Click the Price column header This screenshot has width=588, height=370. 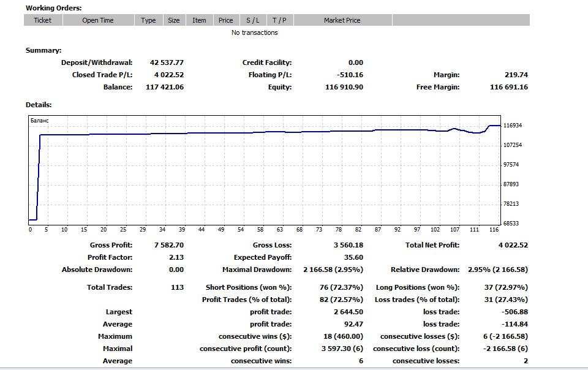(x=226, y=20)
